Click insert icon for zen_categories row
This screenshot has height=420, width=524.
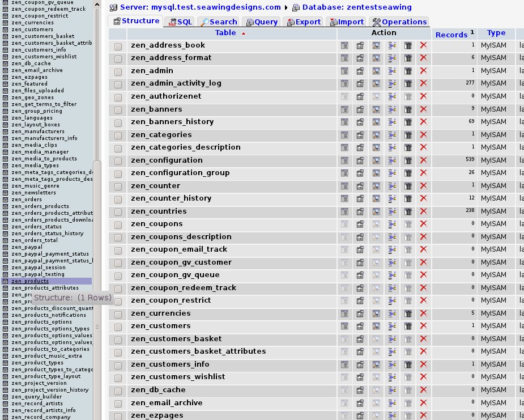pos(392,135)
